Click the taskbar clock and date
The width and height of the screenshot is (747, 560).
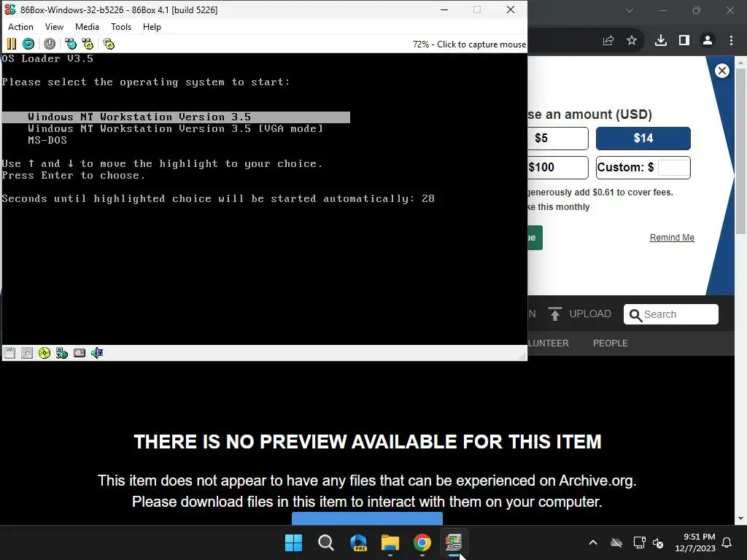pos(695,542)
